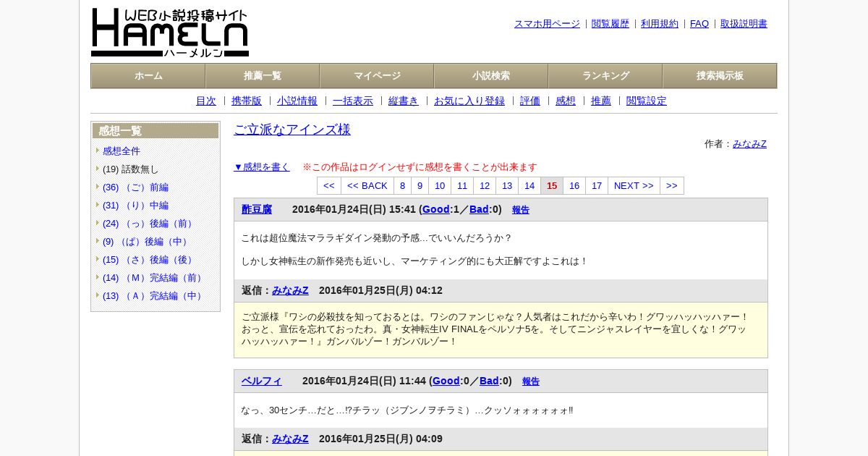Click the 小説情報 link
Image resolution: width=868 pixels, height=456 pixels.
297,101
